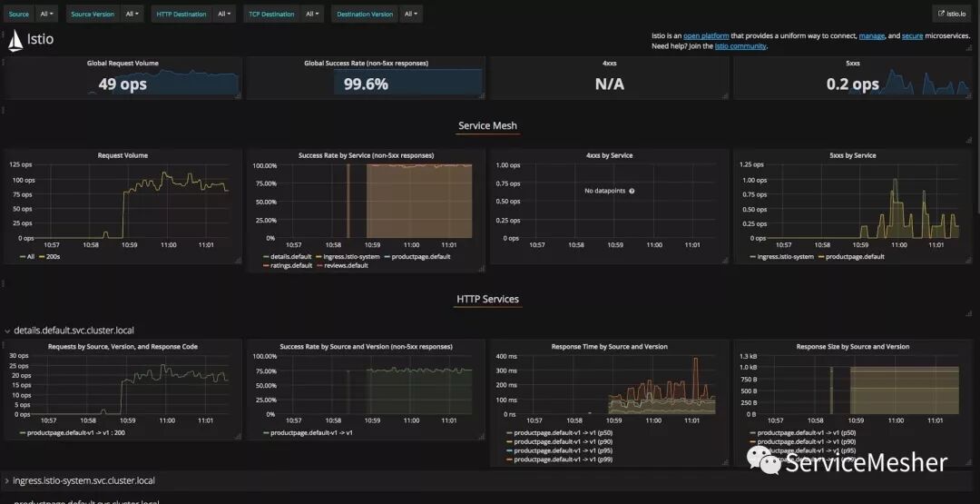Click the Source variable label
Image resolution: width=980 pixels, height=504 pixels.
click(x=19, y=14)
